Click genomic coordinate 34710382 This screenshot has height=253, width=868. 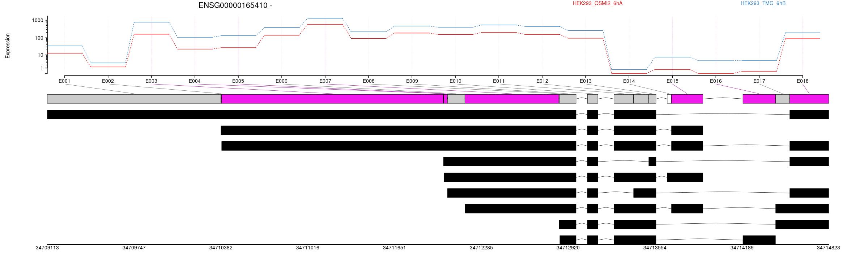pyautogui.click(x=221, y=248)
